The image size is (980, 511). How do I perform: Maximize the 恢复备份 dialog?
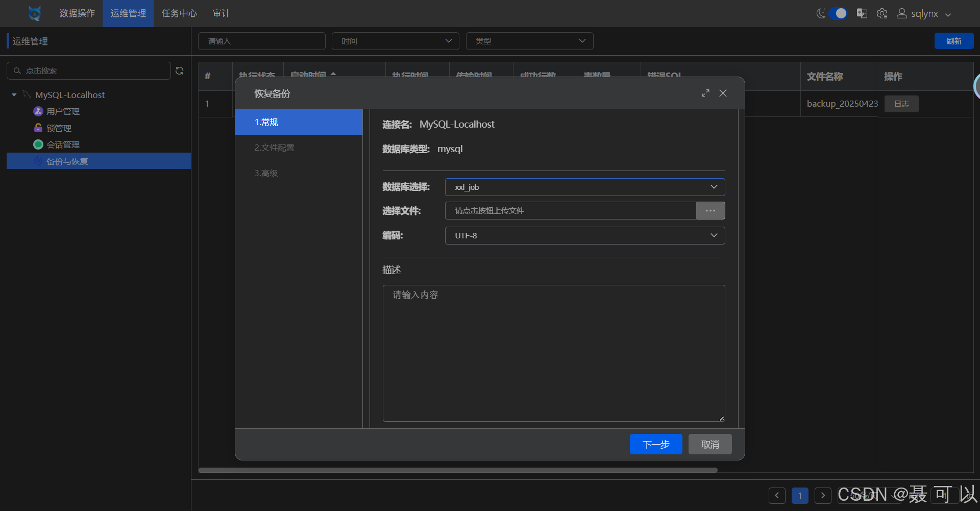pos(705,93)
